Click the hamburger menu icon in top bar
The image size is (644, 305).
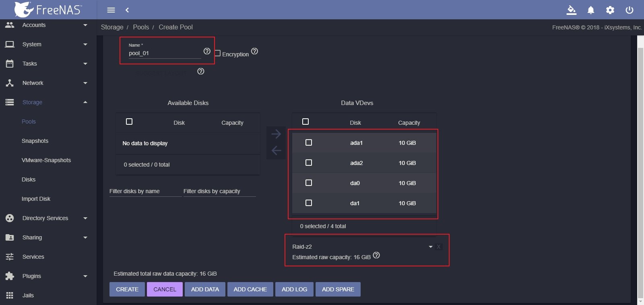point(111,10)
